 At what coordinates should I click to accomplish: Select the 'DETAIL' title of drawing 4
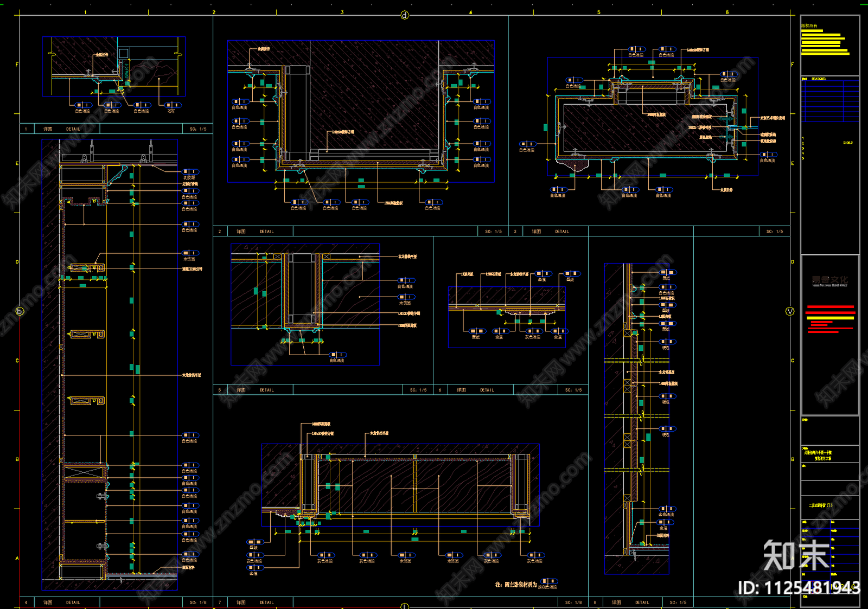pyautogui.click(x=73, y=602)
